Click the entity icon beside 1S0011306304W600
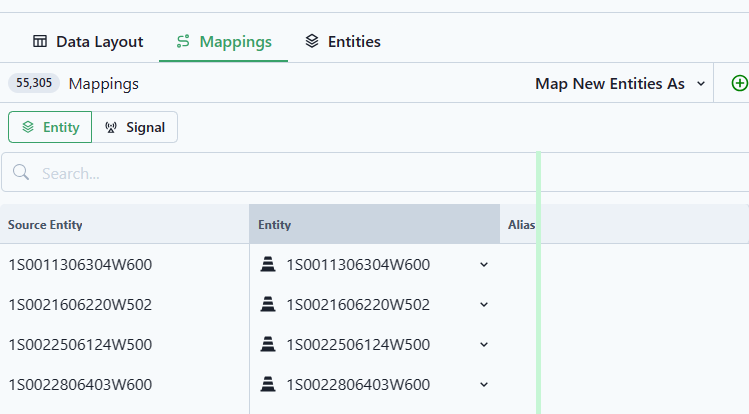This screenshot has width=749, height=414. pos(268,264)
